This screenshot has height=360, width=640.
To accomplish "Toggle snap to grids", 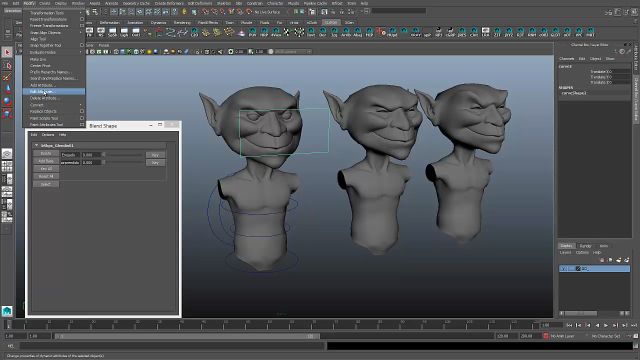I will click(206, 12).
